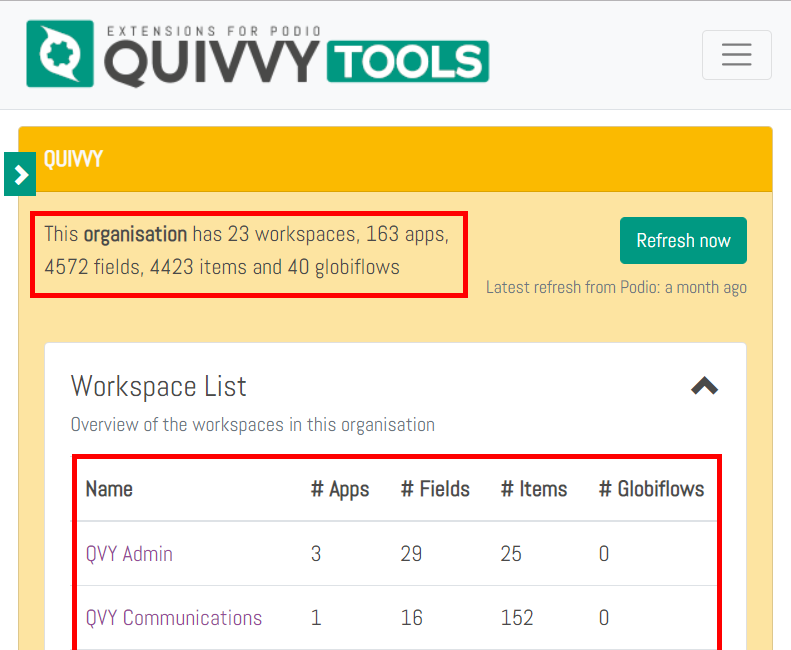The height and width of the screenshot is (650, 791).
Task: Click 'Overview of the workspaces in this organisation' text
Action: pyautogui.click(x=253, y=425)
